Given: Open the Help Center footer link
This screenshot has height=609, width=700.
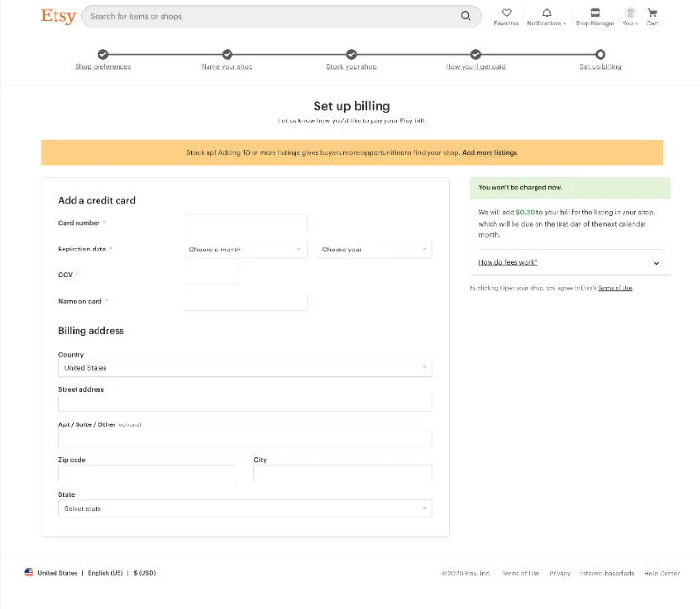Looking at the screenshot, I should pyautogui.click(x=662, y=573).
